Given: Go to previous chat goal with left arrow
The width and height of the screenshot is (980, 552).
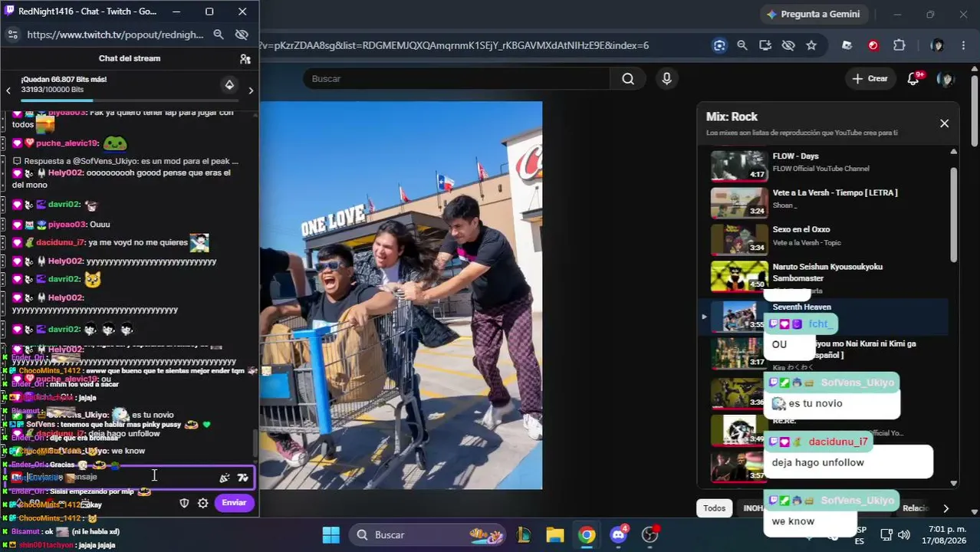Looking at the screenshot, I should click(x=8, y=90).
